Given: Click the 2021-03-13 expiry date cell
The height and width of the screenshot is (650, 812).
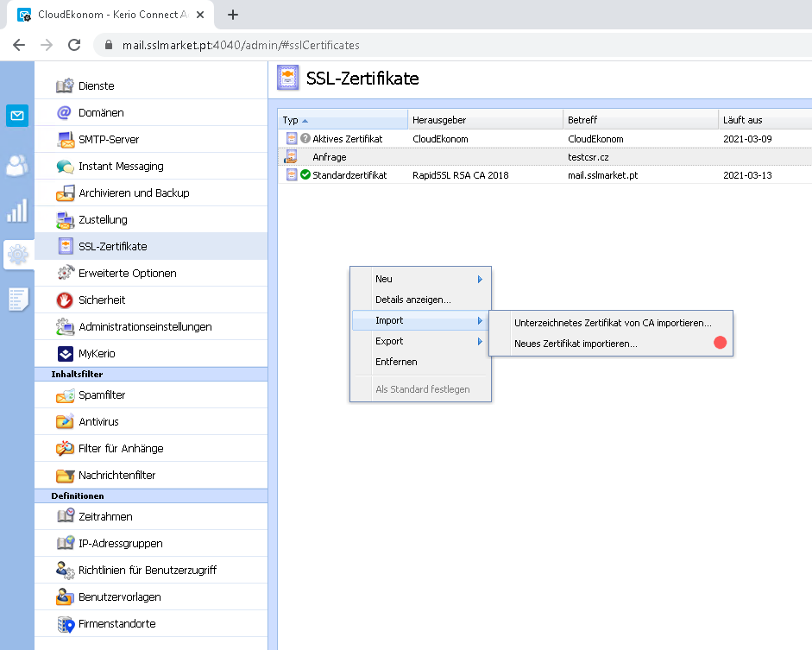Looking at the screenshot, I should tap(747, 175).
